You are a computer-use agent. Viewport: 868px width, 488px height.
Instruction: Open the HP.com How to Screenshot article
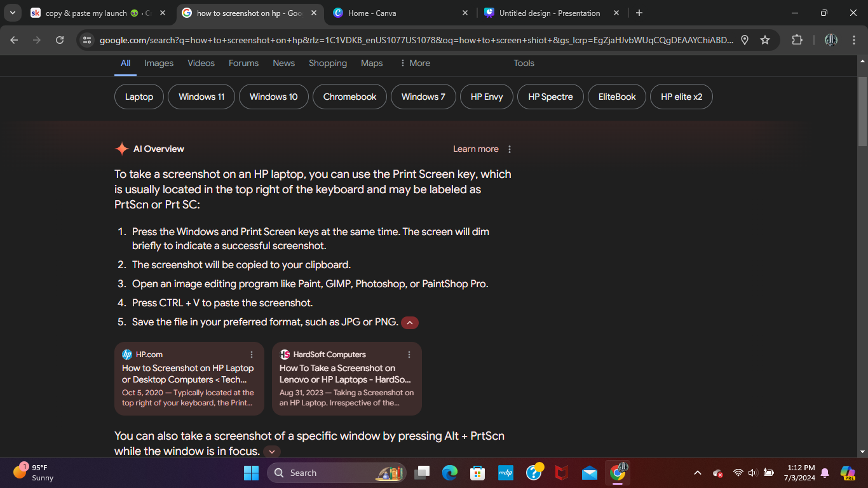189,379
